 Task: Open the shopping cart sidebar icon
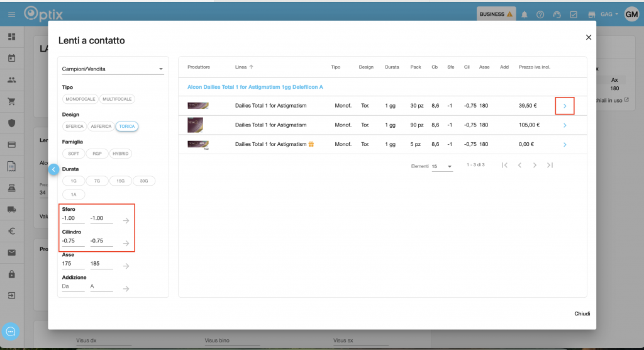11,101
